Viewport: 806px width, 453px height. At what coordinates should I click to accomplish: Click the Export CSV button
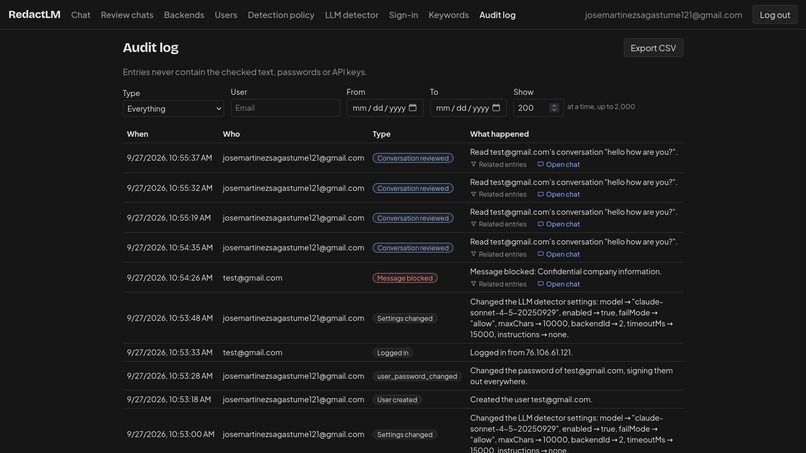pyautogui.click(x=653, y=48)
